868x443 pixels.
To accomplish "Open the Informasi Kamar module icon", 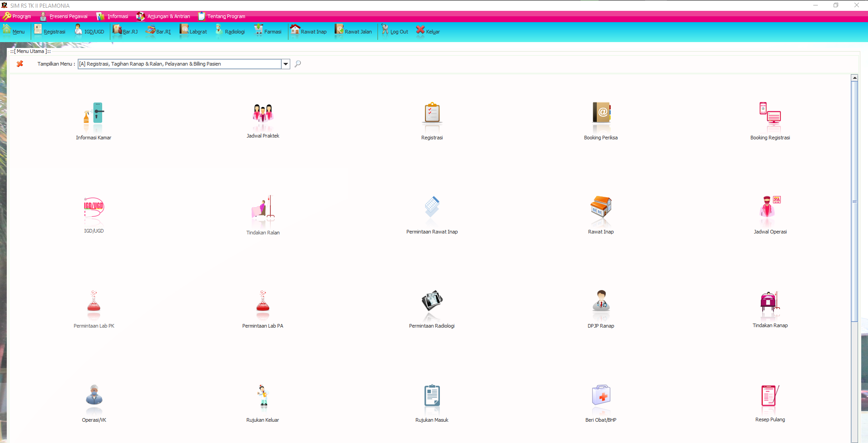I will [x=94, y=114].
